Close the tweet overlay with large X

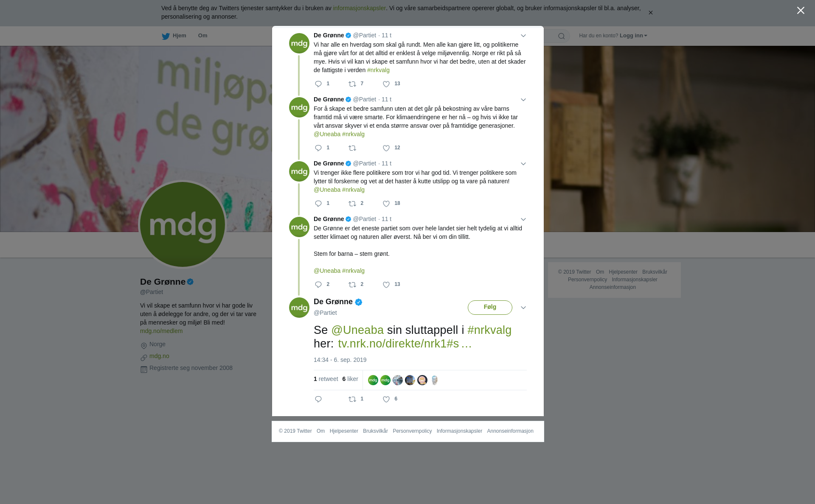(801, 11)
